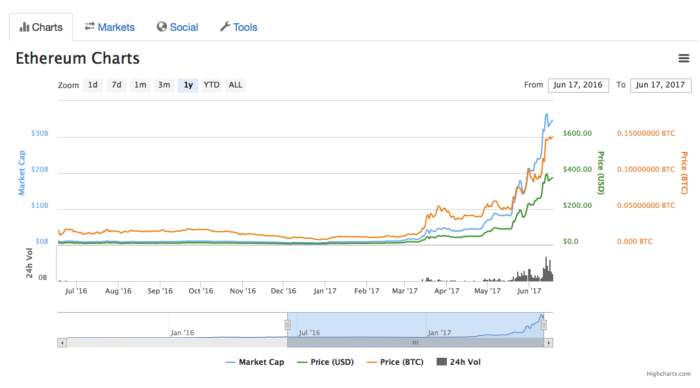The image size is (700, 388).
Task: Click the 0.10000000 BTC axis label
Action: tap(646, 169)
